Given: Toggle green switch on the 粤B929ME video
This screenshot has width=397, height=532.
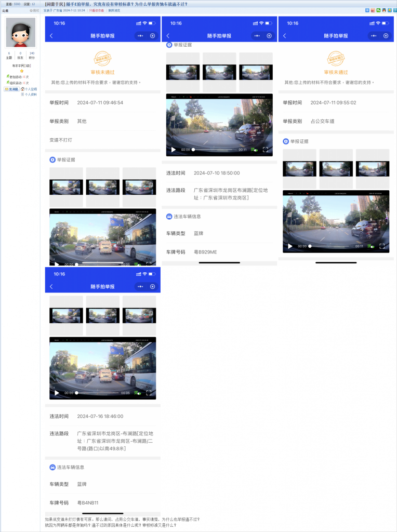Looking at the screenshot, I should pos(254,150).
